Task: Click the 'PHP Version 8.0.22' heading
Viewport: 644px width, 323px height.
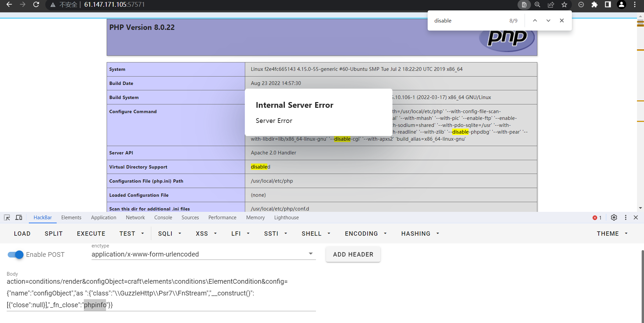Action: pyautogui.click(x=142, y=28)
